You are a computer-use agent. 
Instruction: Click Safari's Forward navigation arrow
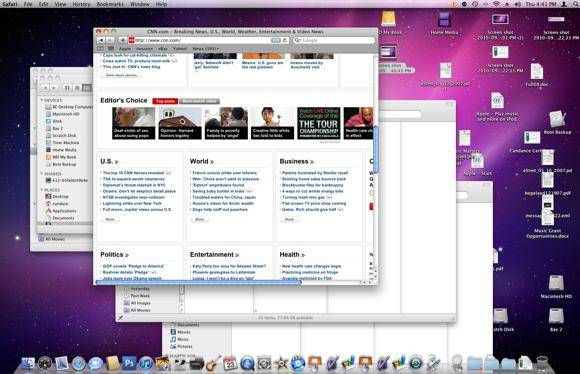[x=110, y=40]
